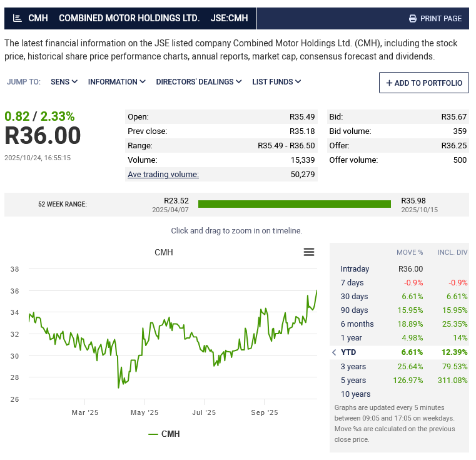The image size is (476, 460).
Task: Click the Prev close value R35.18
Action: pos(302,131)
